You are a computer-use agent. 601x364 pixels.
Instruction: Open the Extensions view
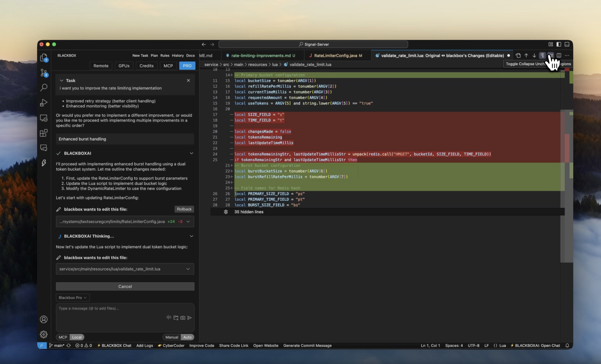pyautogui.click(x=44, y=133)
